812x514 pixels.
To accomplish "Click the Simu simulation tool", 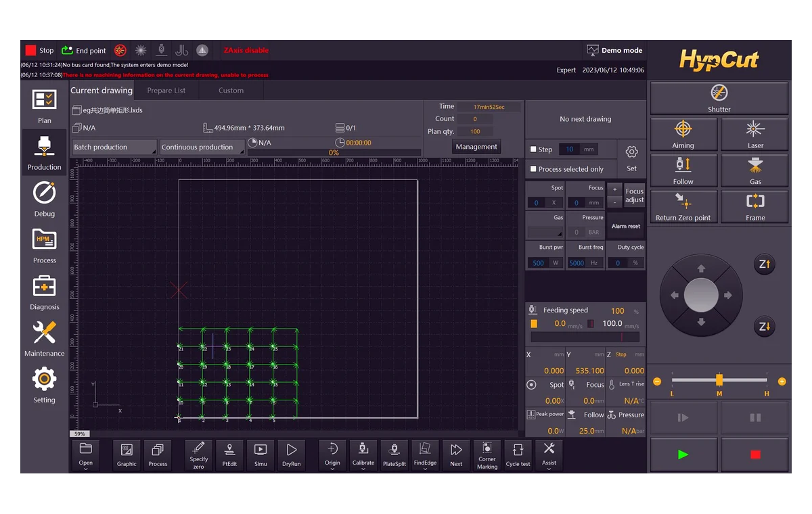I will (x=261, y=455).
